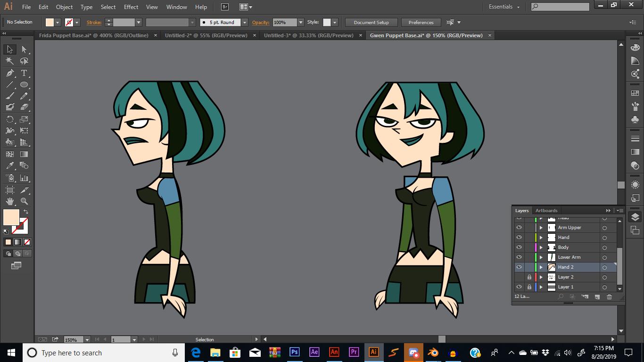The width and height of the screenshot is (644, 362).
Task: Open the Object menu
Action: click(64, 7)
